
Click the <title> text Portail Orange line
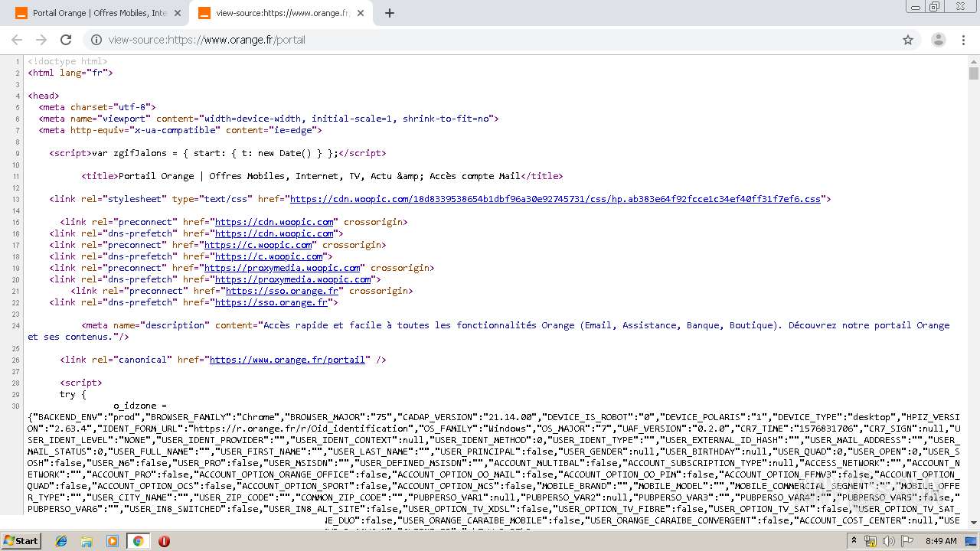tap(322, 176)
